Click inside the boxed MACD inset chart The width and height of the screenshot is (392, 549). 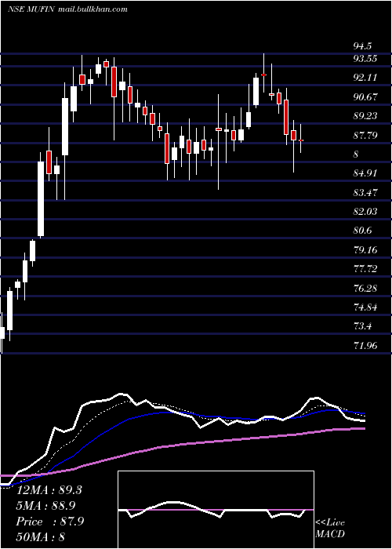coord(216,510)
